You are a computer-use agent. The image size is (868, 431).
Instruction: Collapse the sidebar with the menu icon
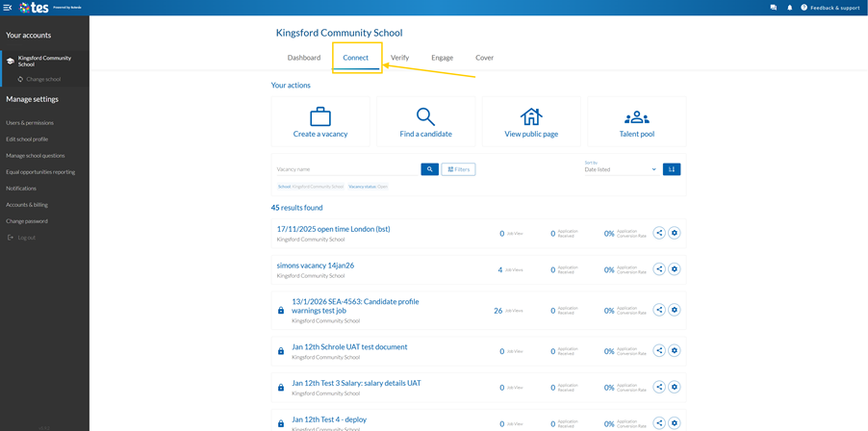(x=7, y=7)
